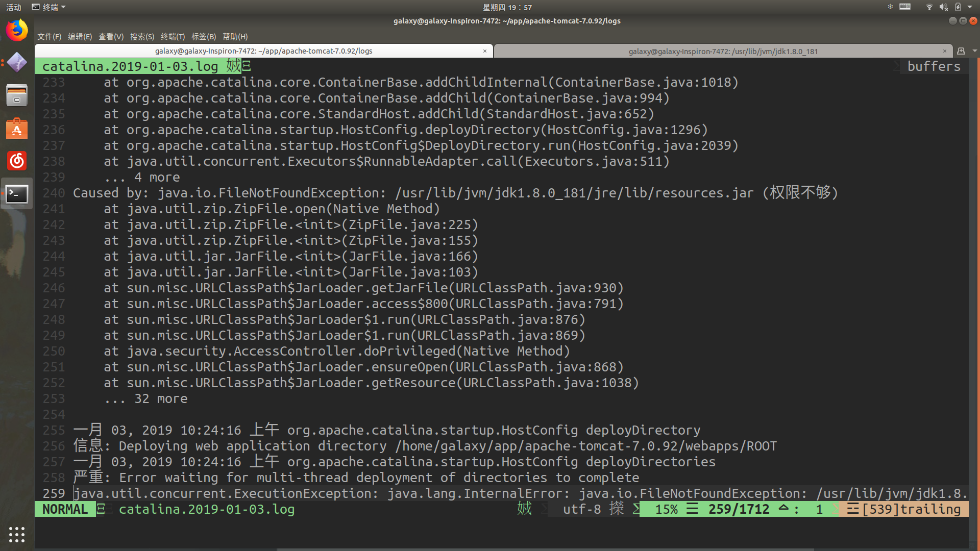The width and height of the screenshot is (980, 551).
Task: Click line 241 ZipFile.open Native Method
Action: [272, 209]
